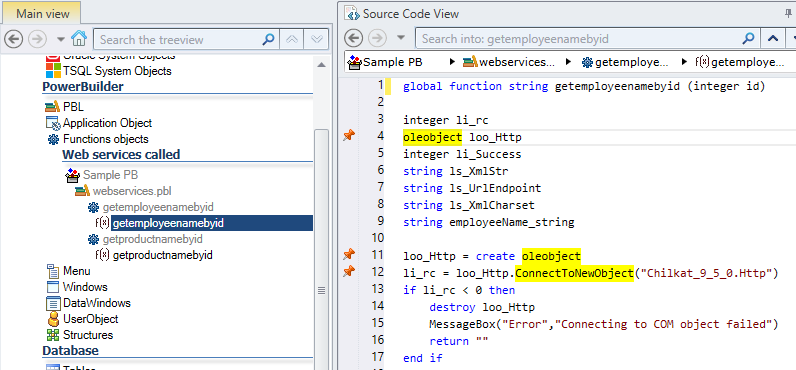The width and height of the screenshot is (796, 370).
Task: Jump to next treeview search result
Action: (x=317, y=39)
